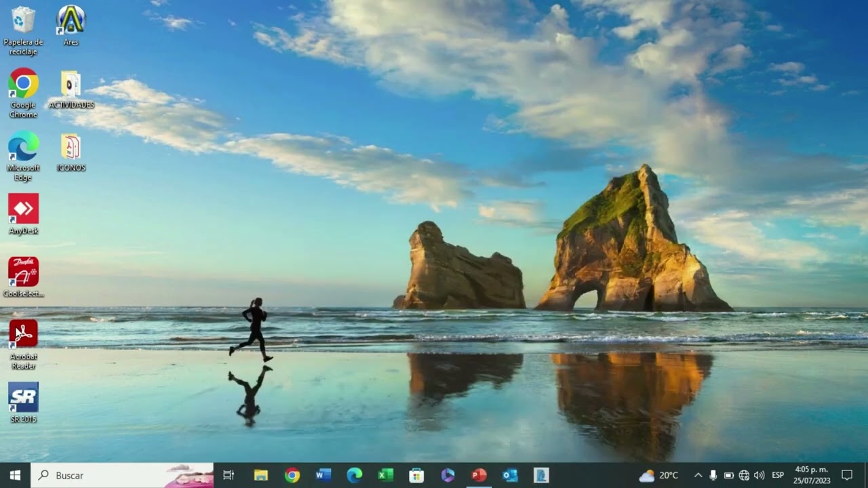Change the ESP input language
Screen dimensions: 868x488
[x=778, y=475]
